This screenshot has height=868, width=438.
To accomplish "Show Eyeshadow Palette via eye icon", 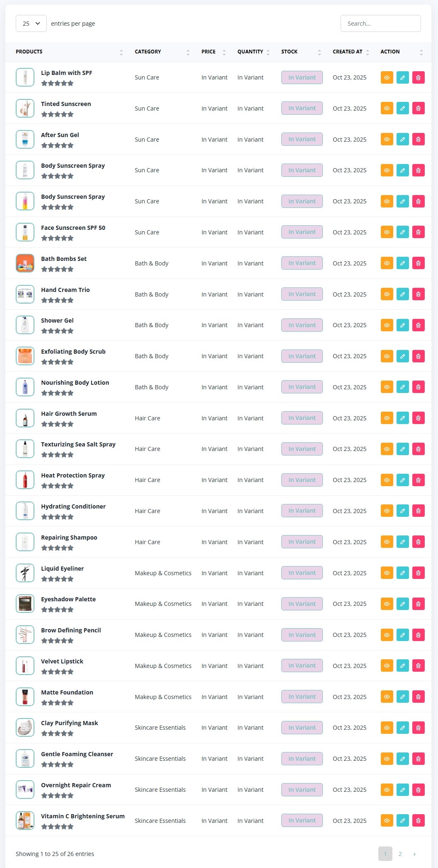I will tap(387, 604).
